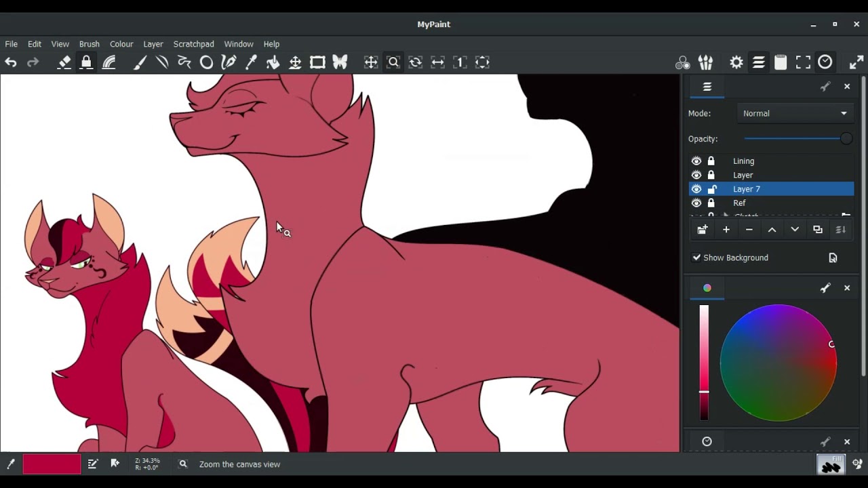Image resolution: width=868 pixels, height=488 pixels.
Task: Select the Lining layer name
Action: point(743,161)
